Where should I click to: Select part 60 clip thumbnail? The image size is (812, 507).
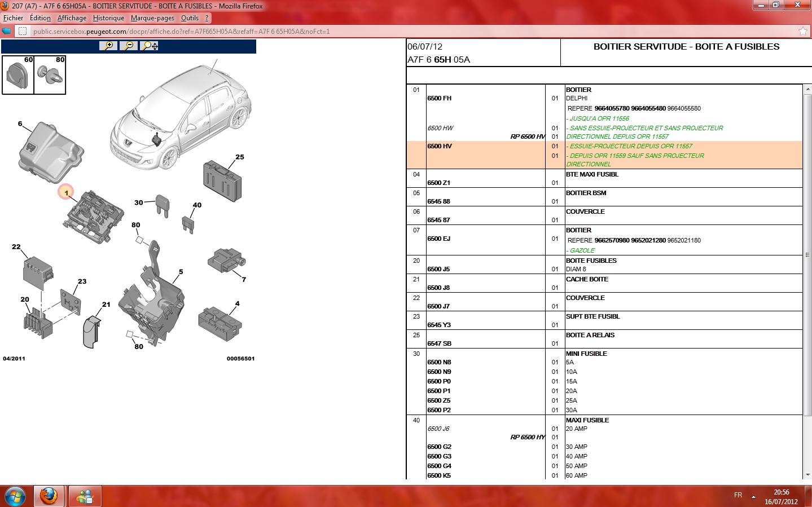point(18,74)
